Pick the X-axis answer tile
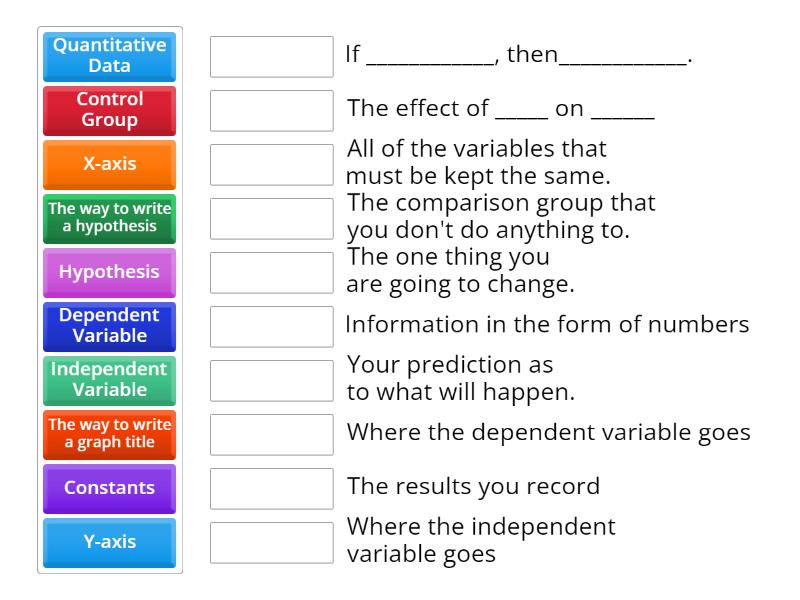800x600 pixels. pos(108,164)
